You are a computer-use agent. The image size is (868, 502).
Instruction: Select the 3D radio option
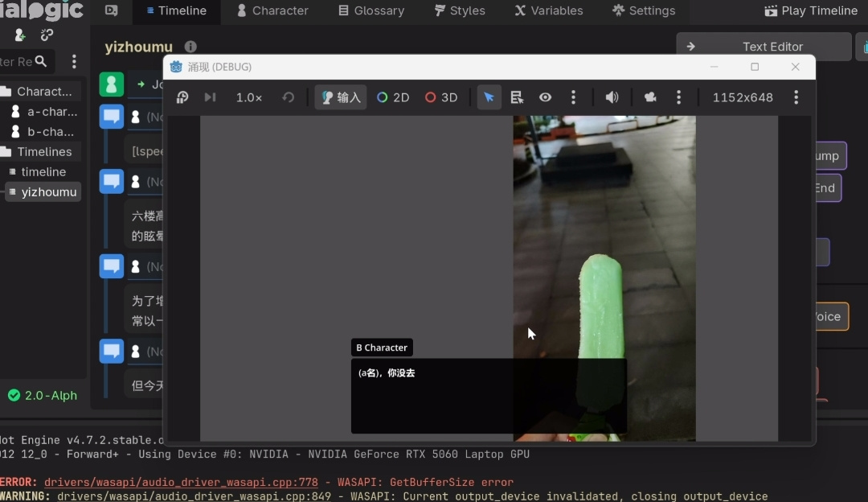point(441,97)
